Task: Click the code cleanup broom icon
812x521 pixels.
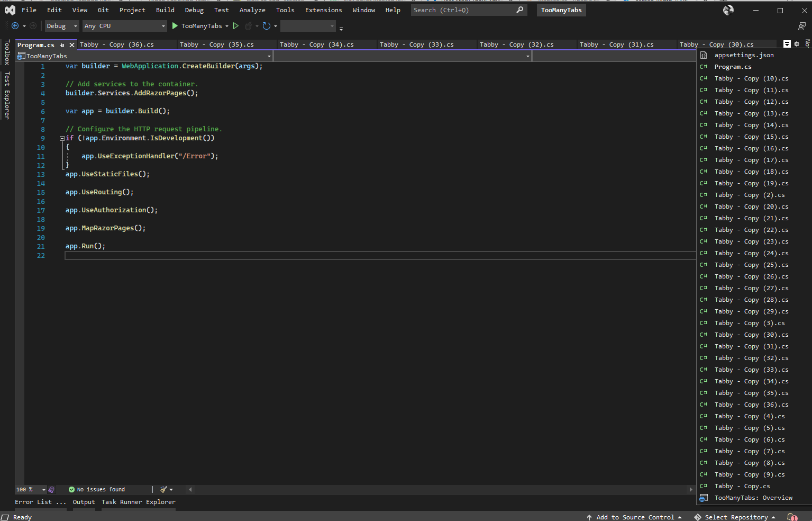Action: pyautogui.click(x=164, y=489)
